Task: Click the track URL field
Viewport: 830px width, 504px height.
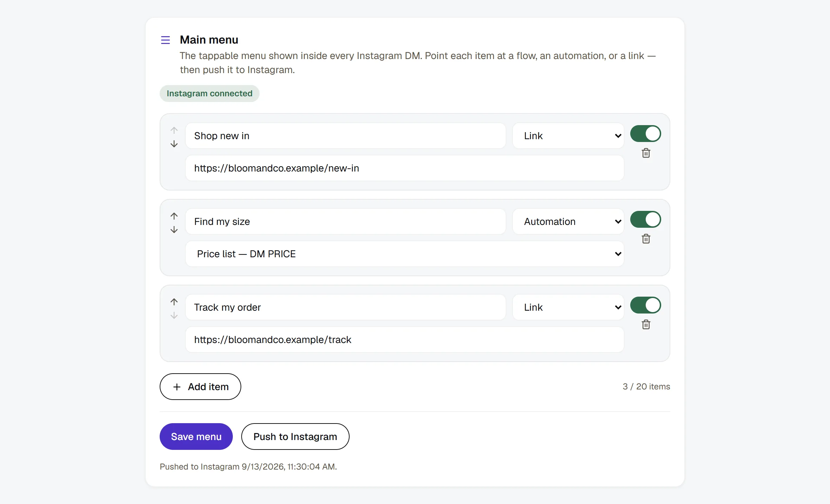Action: click(405, 340)
